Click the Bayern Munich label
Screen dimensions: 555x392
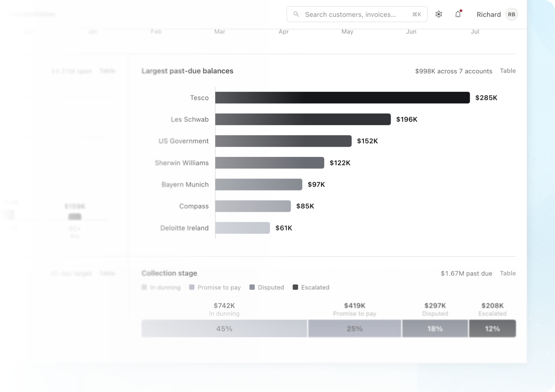coord(185,185)
